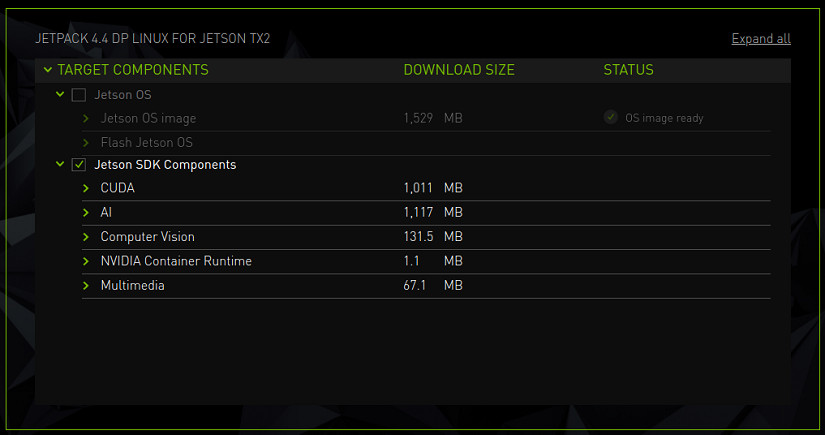This screenshot has width=825, height=435.
Task: Select the NVIDIA Container Runtime label
Action: (x=176, y=261)
